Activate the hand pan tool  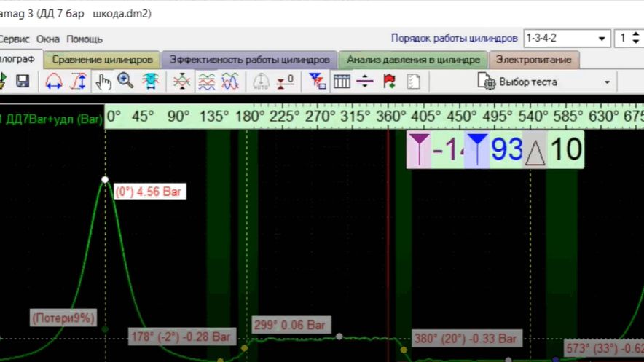tap(103, 82)
